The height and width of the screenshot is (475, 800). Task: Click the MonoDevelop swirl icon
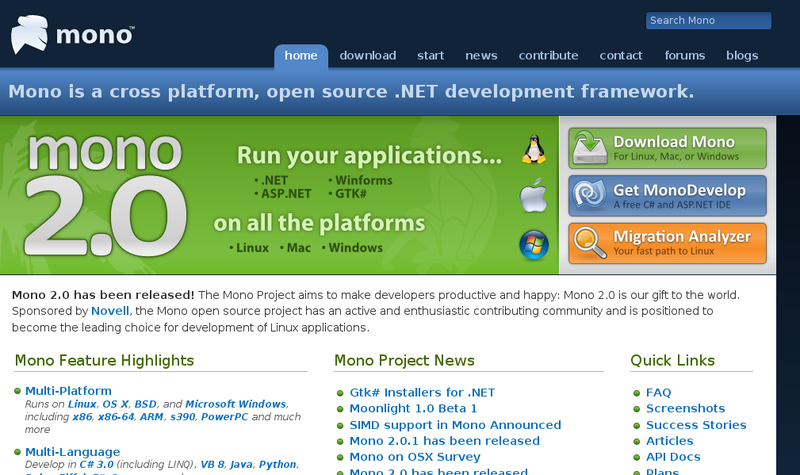click(589, 195)
